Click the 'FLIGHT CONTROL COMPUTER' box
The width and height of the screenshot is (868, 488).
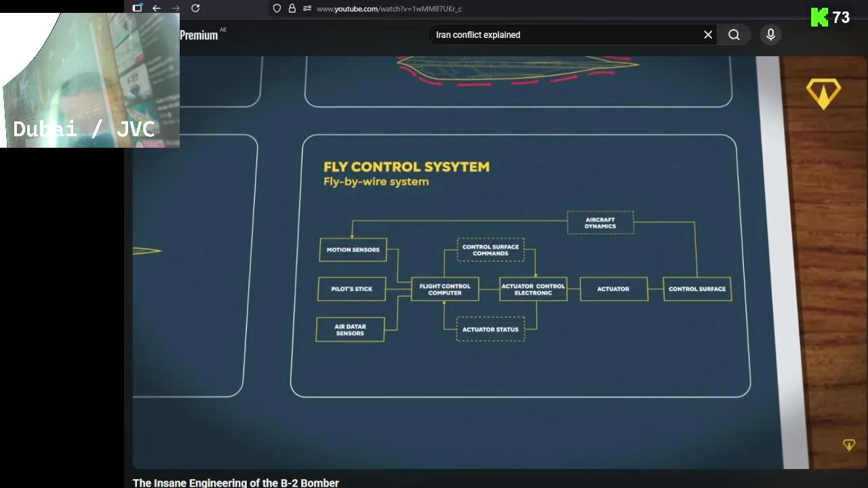445,289
